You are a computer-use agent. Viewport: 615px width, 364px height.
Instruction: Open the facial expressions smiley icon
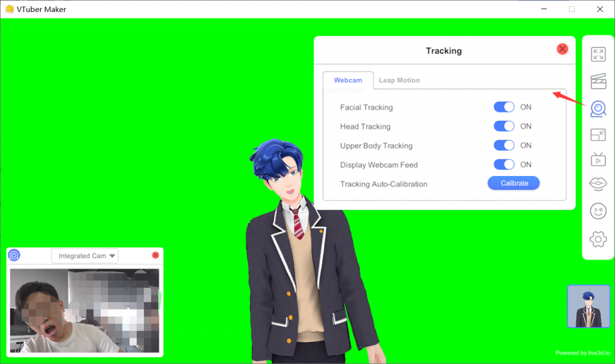598,211
